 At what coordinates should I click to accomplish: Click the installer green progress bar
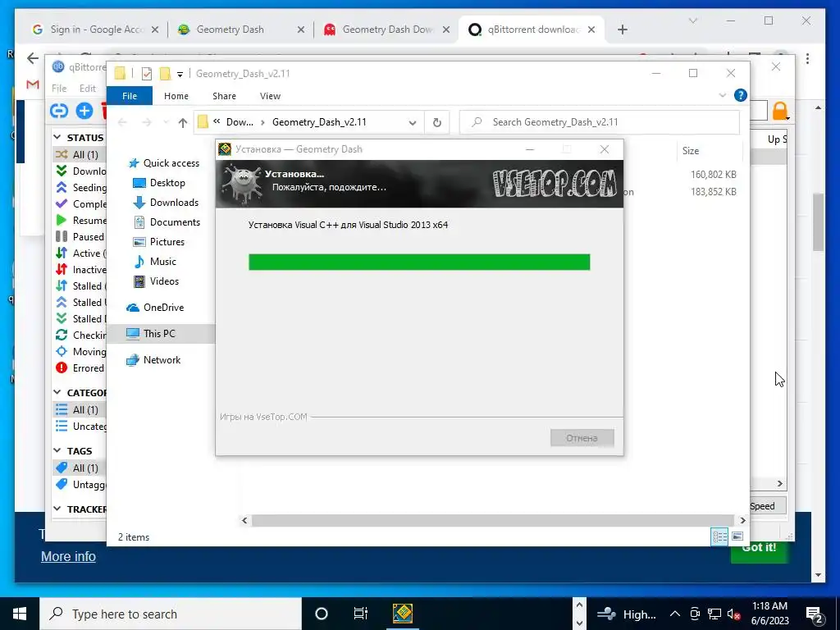[x=419, y=262]
